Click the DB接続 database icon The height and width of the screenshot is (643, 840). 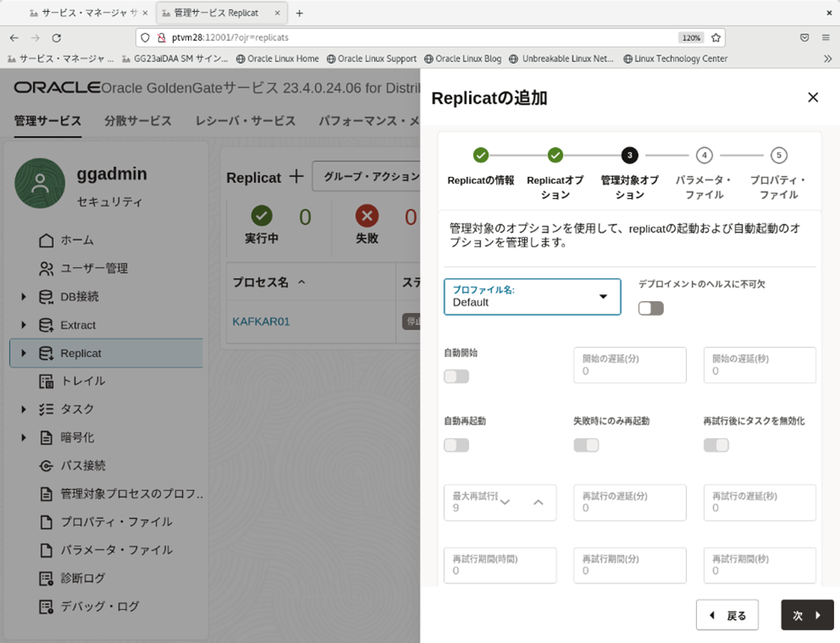coord(46,297)
